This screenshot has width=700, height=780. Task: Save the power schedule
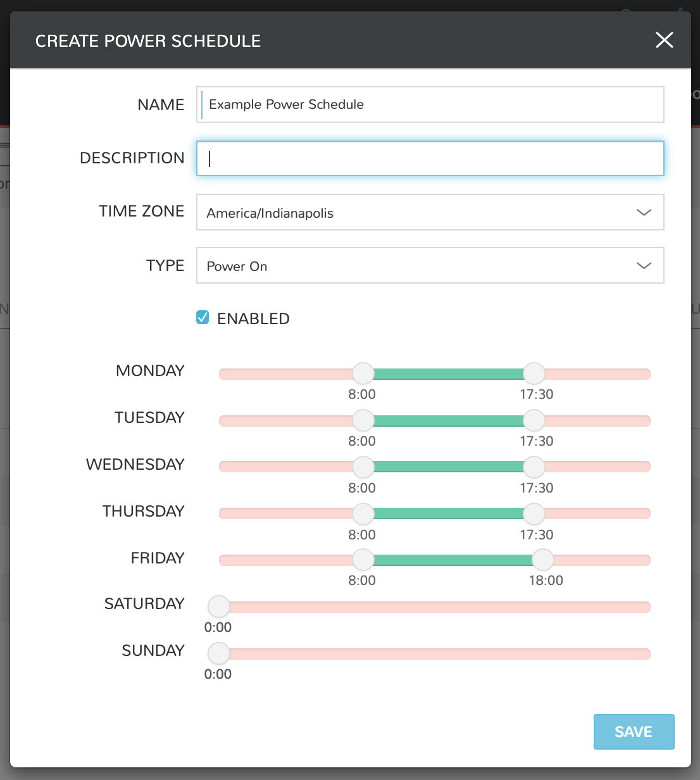tap(633, 731)
